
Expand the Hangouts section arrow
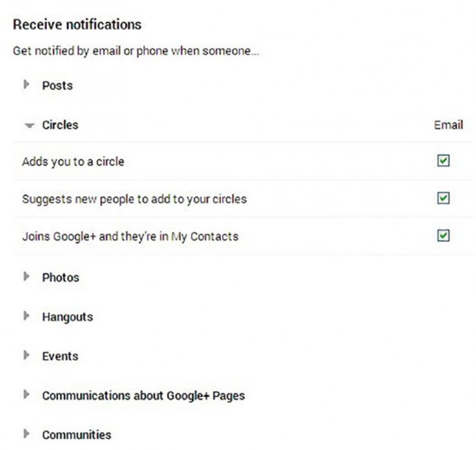pyautogui.click(x=26, y=316)
